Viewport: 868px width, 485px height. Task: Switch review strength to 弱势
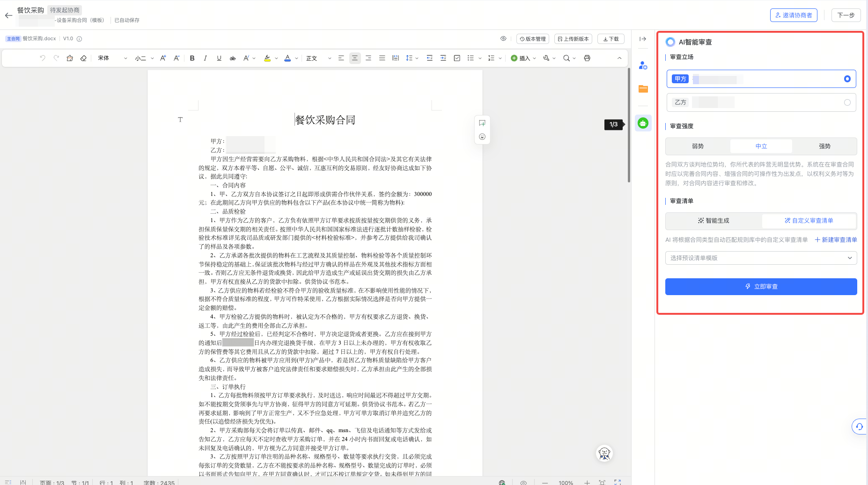click(697, 146)
